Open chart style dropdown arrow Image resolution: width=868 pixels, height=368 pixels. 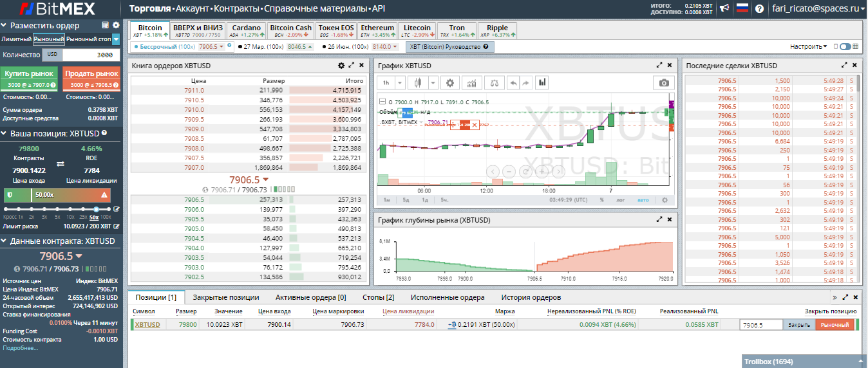pos(433,82)
